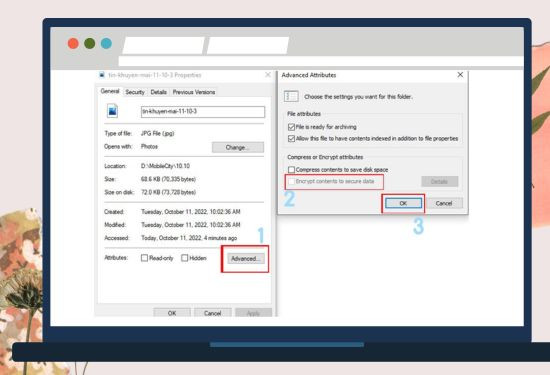Click the Photos text beside Opens with
This screenshot has height=375, width=550.
(x=149, y=147)
